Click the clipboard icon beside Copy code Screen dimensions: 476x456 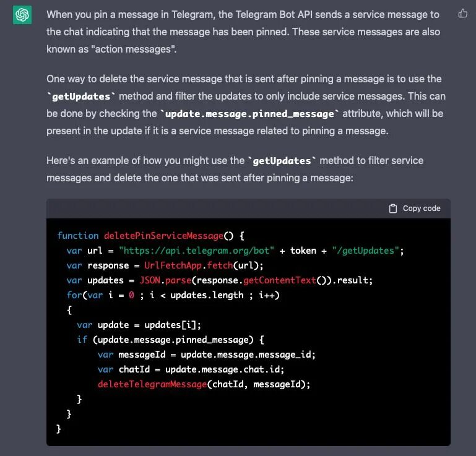pos(393,209)
